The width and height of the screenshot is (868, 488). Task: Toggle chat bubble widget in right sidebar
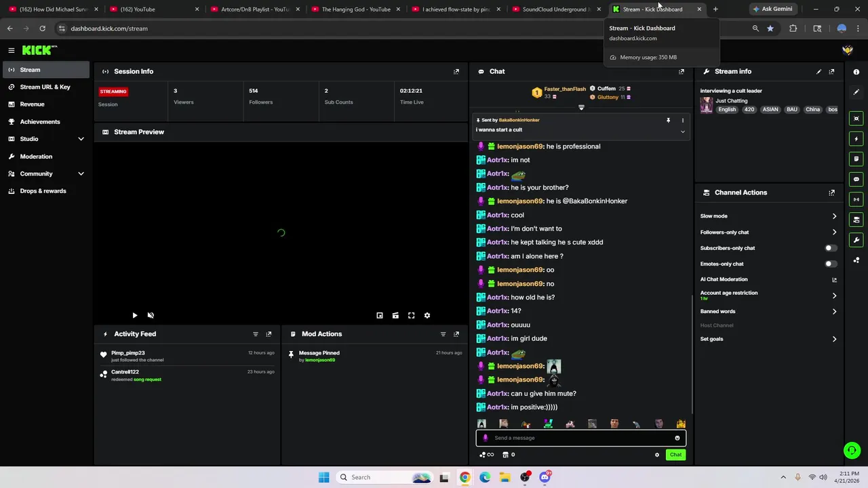(x=856, y=179)
